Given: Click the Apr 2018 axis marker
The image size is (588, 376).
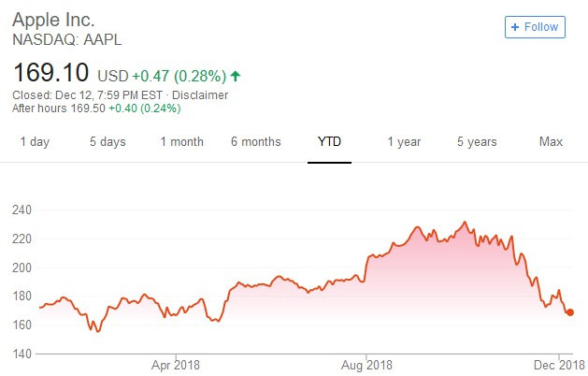Looking at the screenshot, I should [x=176, y=365].
